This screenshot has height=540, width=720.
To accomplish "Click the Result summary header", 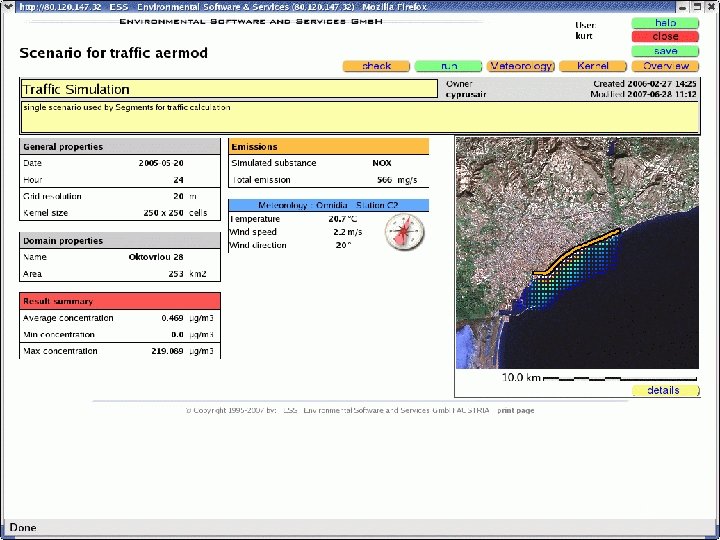I will click(120, 301).
